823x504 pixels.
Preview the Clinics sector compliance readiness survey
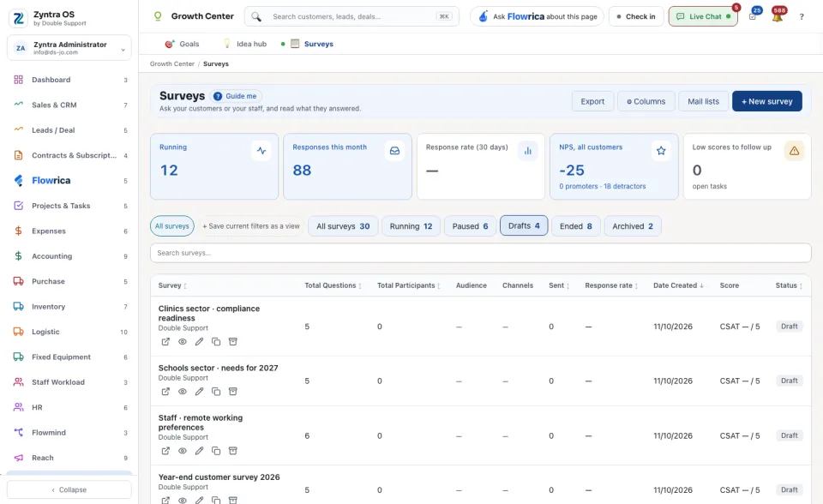[x=182, y=342]
